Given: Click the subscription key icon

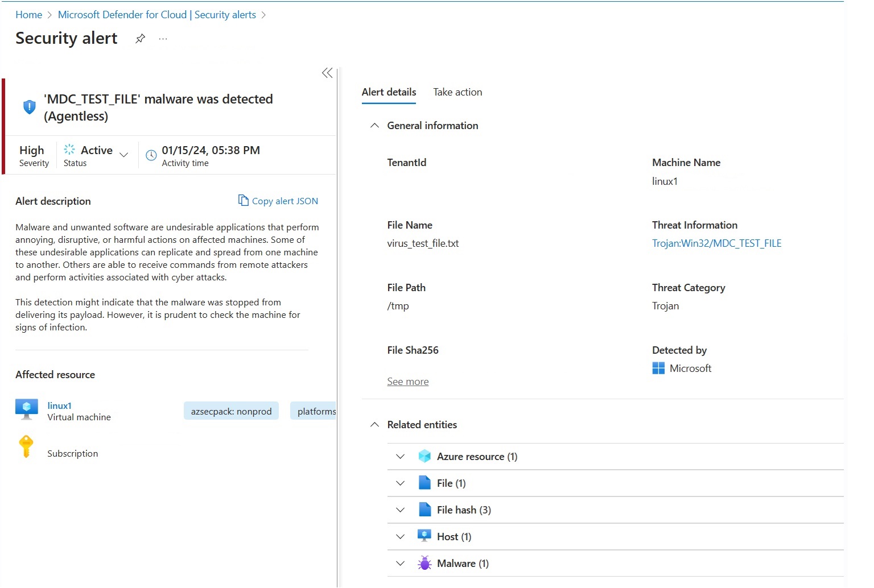Looking at the screenshot, I should 26,446.
